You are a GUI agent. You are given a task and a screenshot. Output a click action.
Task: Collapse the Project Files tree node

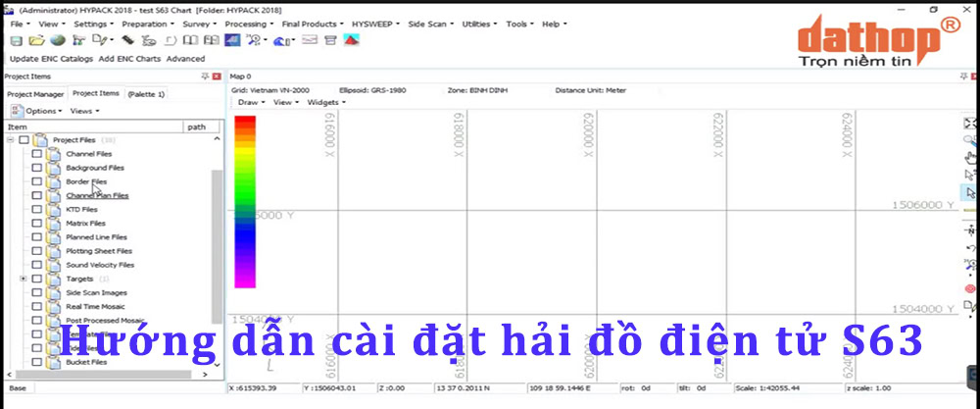(10, 140)
